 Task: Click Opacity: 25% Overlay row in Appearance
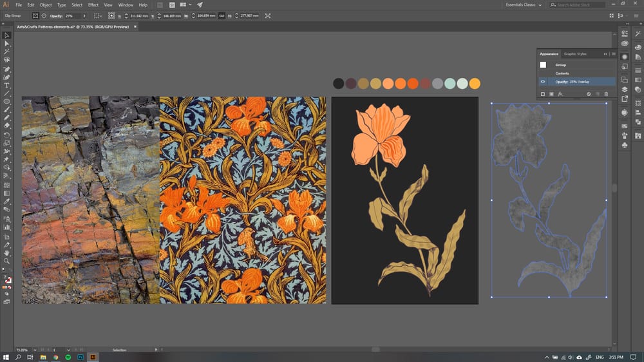[x=576, y=82]
